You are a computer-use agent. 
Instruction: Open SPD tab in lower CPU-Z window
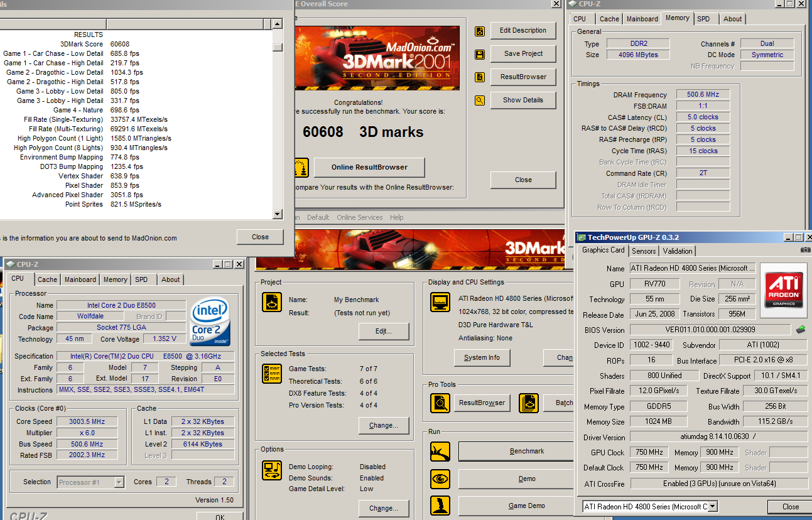pos(141,279)
